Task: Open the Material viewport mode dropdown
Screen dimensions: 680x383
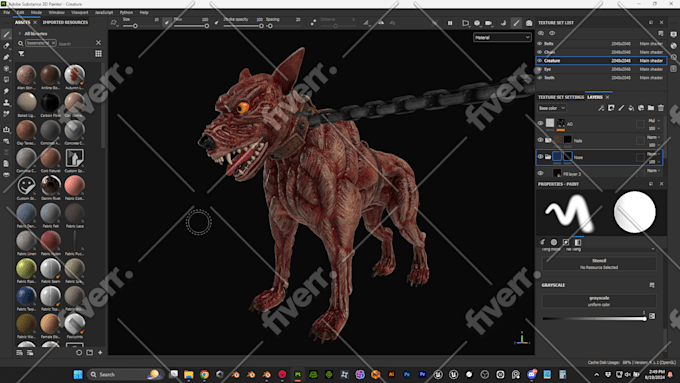Action: tap(502, 38)
